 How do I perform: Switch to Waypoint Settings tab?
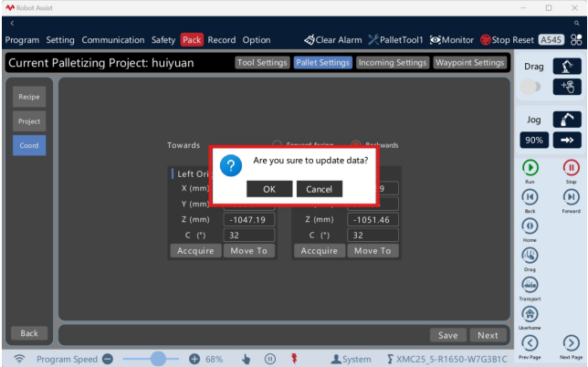click(470, 63)
